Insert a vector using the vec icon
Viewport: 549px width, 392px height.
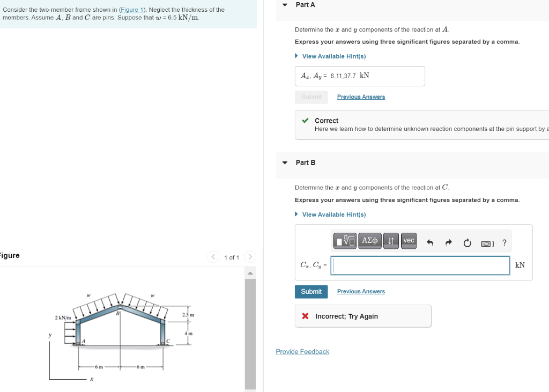click(x=409, y=241)
